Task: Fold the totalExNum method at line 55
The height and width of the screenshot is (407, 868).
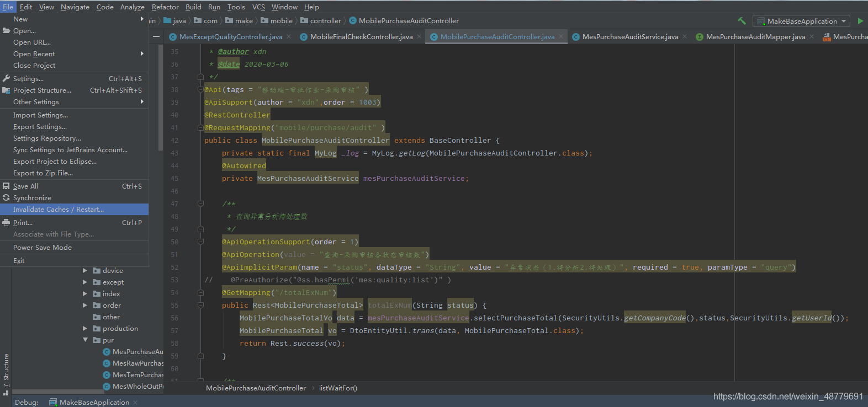Action: 200,305
